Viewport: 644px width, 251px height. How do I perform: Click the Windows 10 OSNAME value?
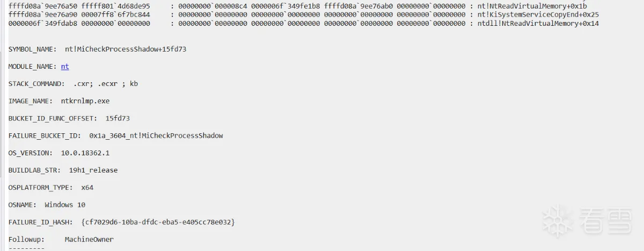pos(65,205)
